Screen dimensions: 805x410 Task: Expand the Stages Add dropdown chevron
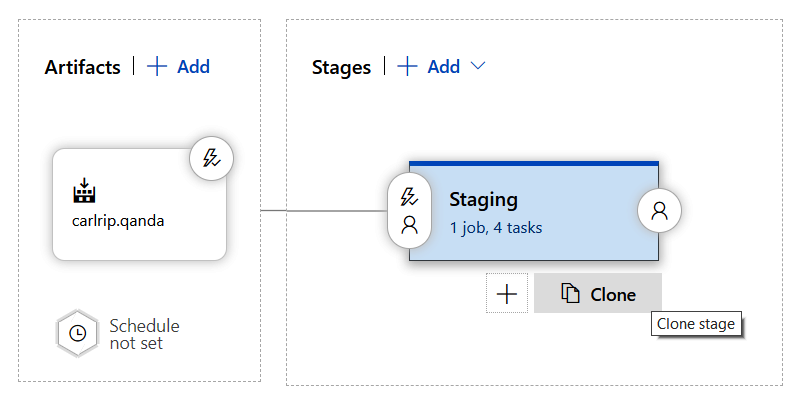(x=478, y=66)
